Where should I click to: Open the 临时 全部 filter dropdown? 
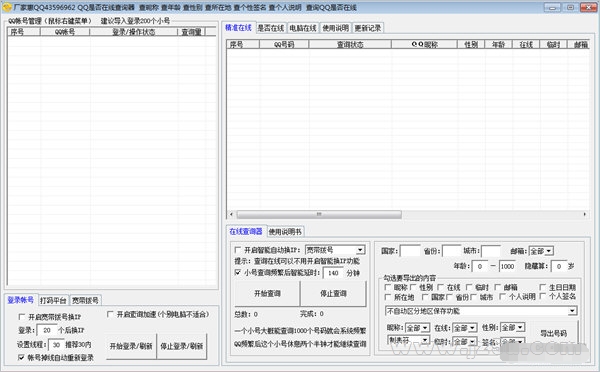pyautogui.click(x=465, y=341)
